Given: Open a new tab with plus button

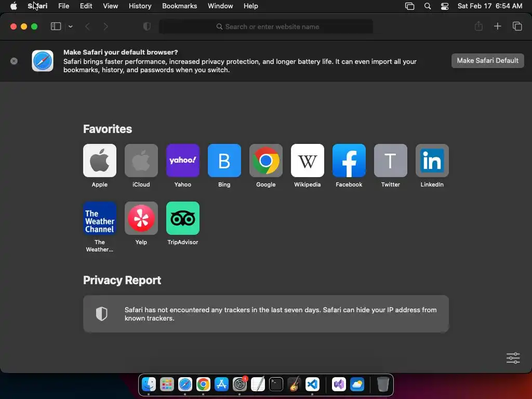Looking at the screenshot, I should point(497,26).
